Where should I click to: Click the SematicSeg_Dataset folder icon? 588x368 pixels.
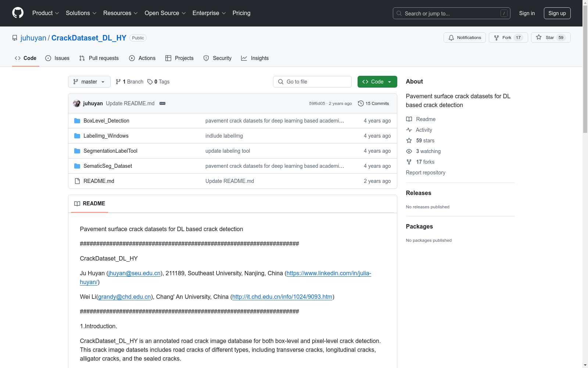click(x=77, y=166)
